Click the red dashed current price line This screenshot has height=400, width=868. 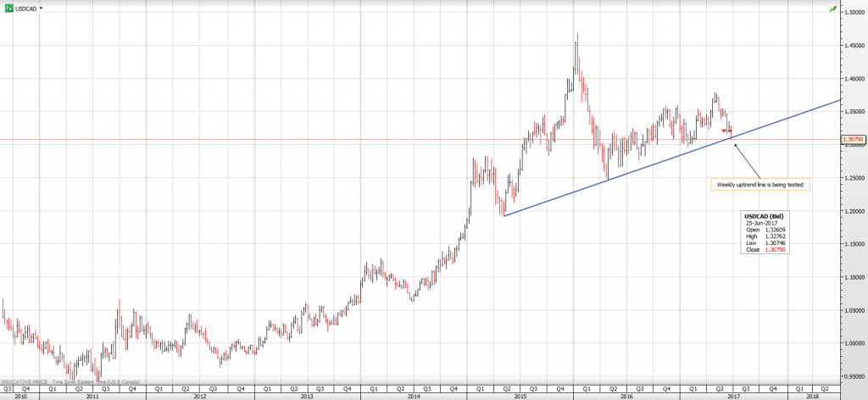(339, 139)
